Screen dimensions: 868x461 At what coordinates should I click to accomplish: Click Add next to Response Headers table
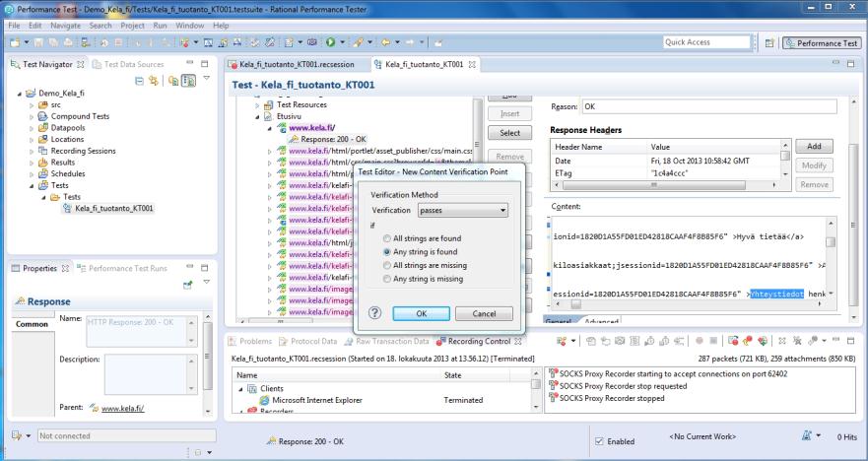(x=814, y=146)
